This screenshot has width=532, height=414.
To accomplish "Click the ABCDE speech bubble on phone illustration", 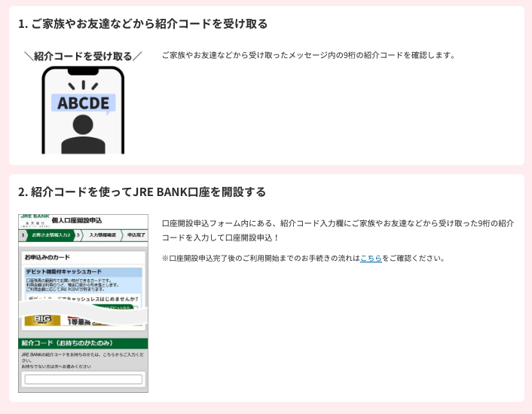I will [83, 103].
